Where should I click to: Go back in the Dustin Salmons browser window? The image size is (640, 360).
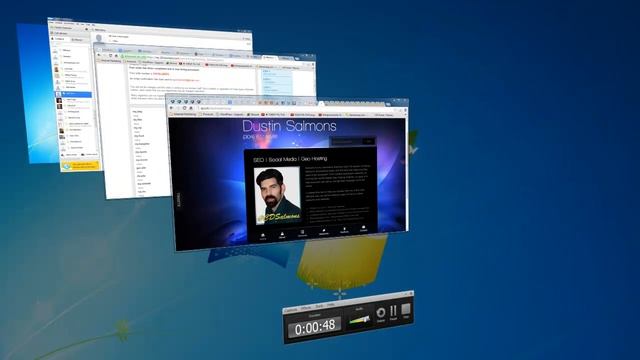pos(172,108)
